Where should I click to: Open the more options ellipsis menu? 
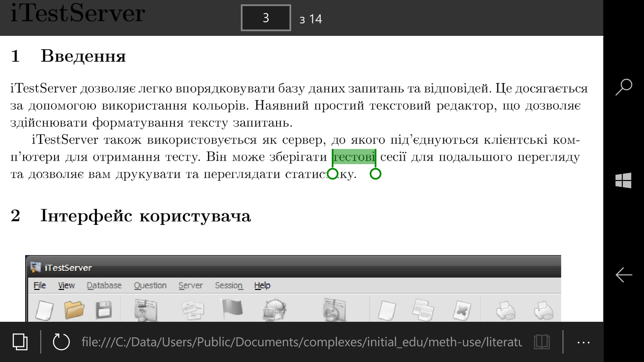point(584,343)
